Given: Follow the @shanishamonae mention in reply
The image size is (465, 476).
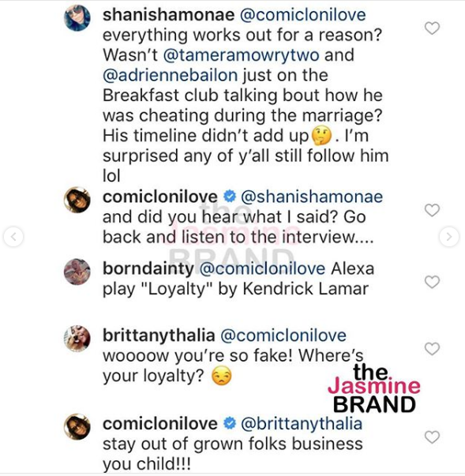Looking at the screenshot, I should point(312,197).
